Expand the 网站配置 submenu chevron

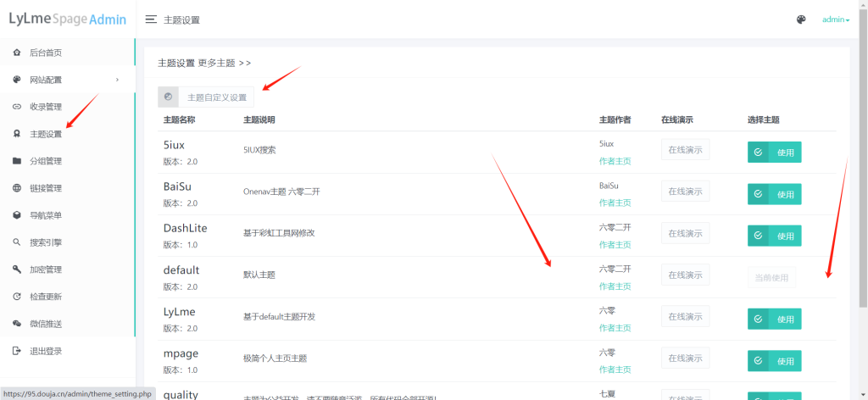click(117, 81)
